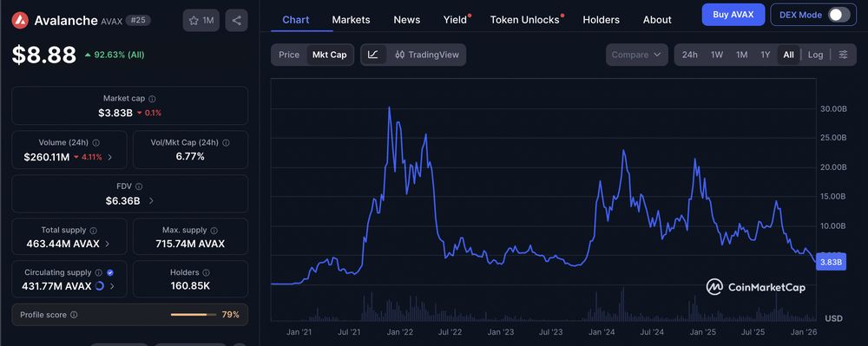Click the verified circulating supply badge
The width and height of the screenshot is (868, 346).
[110, 272]
